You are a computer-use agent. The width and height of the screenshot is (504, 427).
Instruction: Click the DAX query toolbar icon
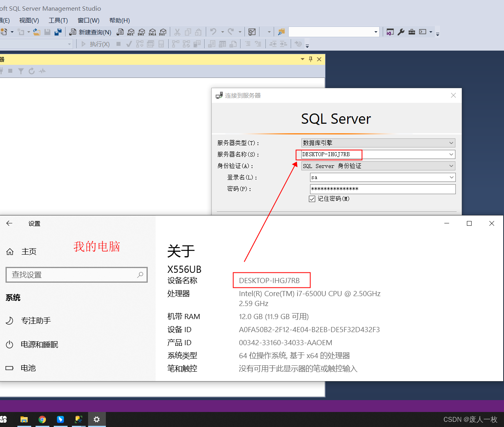tap(163, 32)
